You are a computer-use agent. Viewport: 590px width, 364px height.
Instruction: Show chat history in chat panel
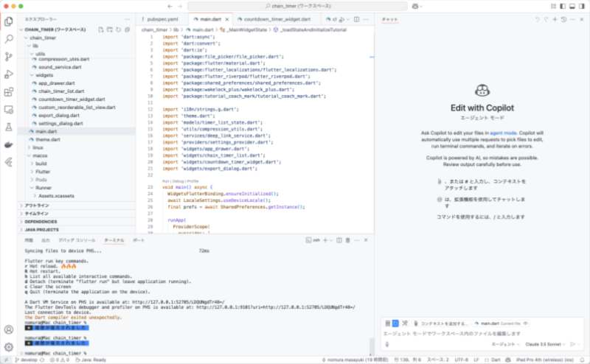tap(563, 19)
